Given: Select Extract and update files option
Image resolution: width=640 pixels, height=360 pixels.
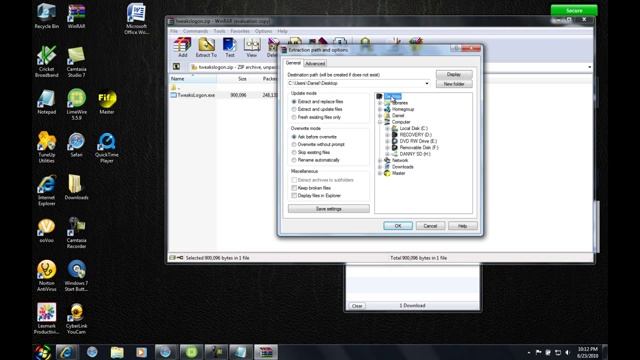Looking at the screenshot, I should pyautogui.click(x=317, y=109).
